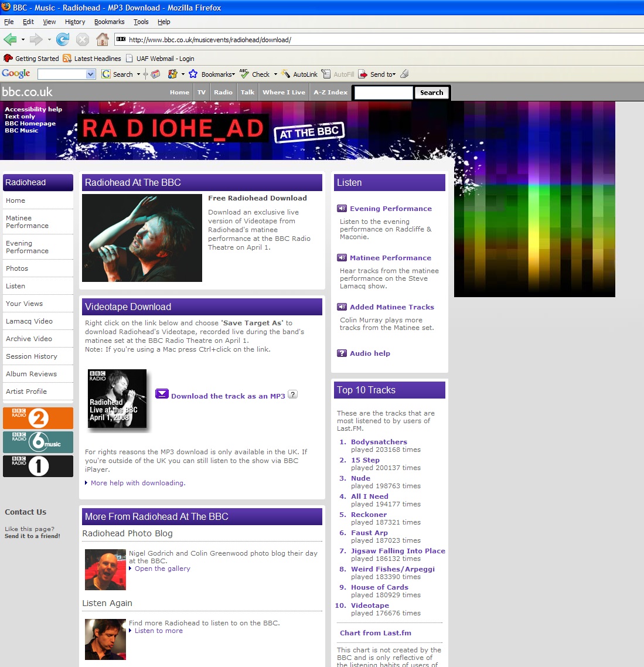The width and height of the screenshot is (644, 667).
Task: Click the Radiohead Live at the BBC thumbnail
Action: [x=117, y=399]
